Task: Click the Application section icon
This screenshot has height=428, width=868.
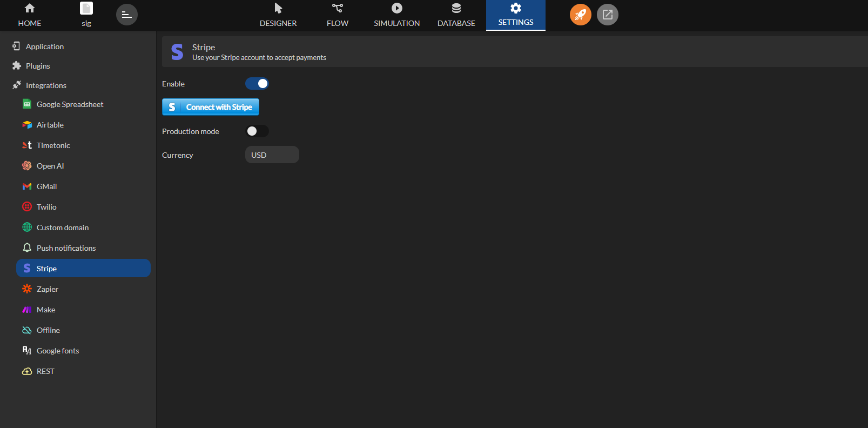Action: coord(16,46)
